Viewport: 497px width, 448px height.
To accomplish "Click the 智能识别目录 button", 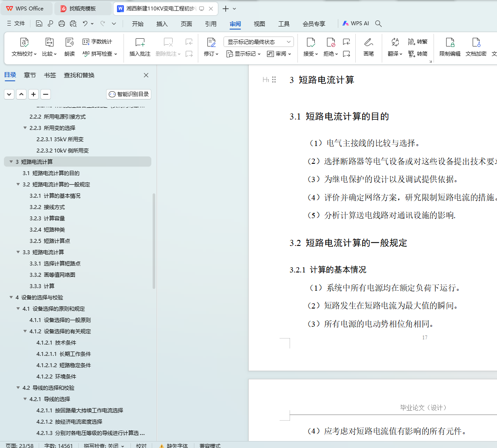I will tap(129, 94).
